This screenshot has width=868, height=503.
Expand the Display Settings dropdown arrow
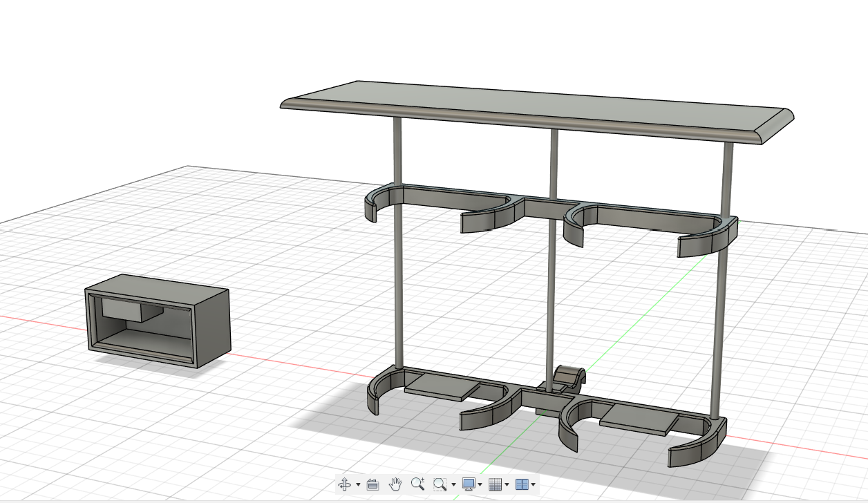[480, 485]
